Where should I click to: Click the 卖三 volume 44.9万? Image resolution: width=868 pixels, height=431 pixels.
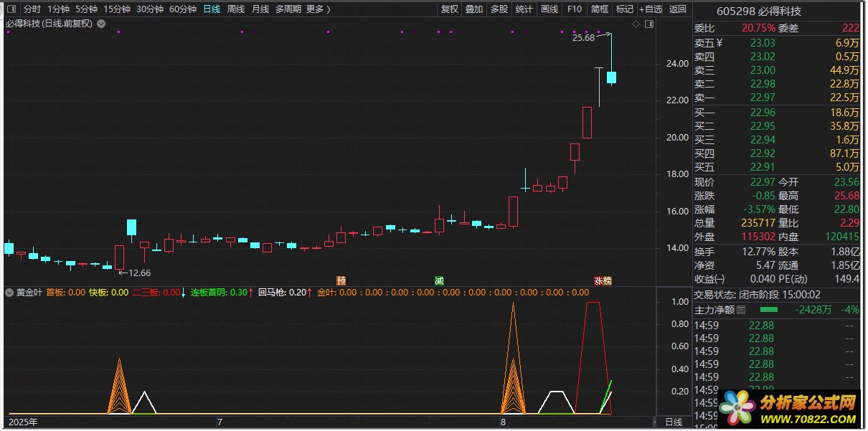pyautogui.click(x=844, y=70)
